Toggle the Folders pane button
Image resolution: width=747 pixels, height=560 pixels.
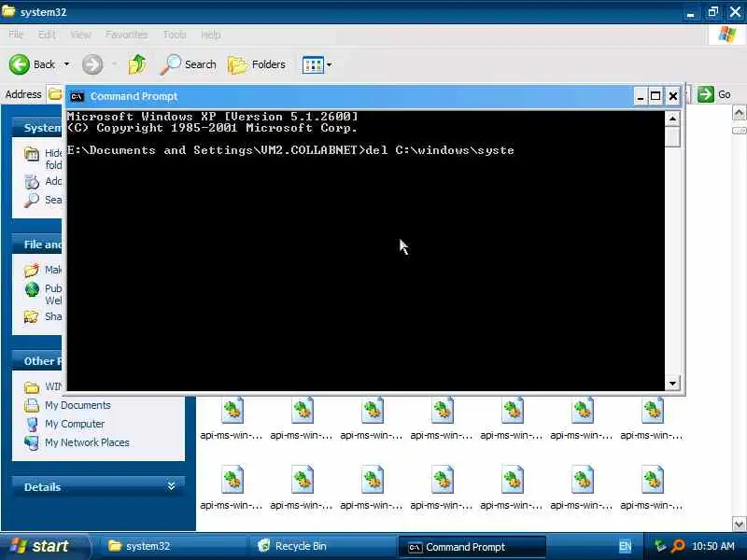(257, 64)
